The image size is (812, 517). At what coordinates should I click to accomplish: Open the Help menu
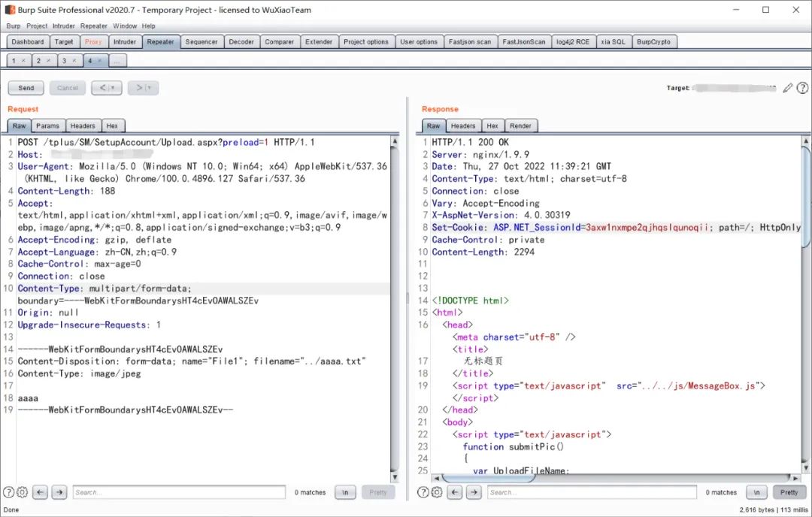(149, 26)
